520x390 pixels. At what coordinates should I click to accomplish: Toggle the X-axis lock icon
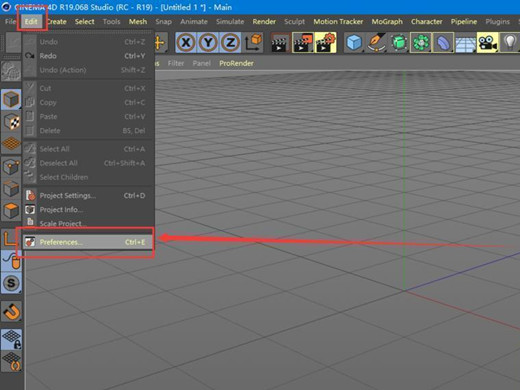tap(186, 42)
